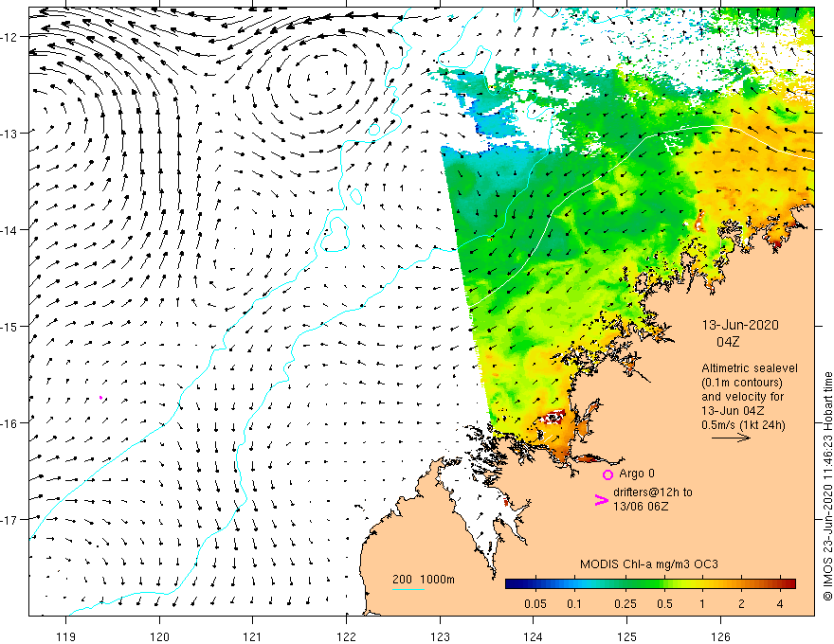This screenshot has width=834, height=644.
Task: Click the closed cyan isobath loop near 14S
Action: pyautogui.click(x=335, y=234)
